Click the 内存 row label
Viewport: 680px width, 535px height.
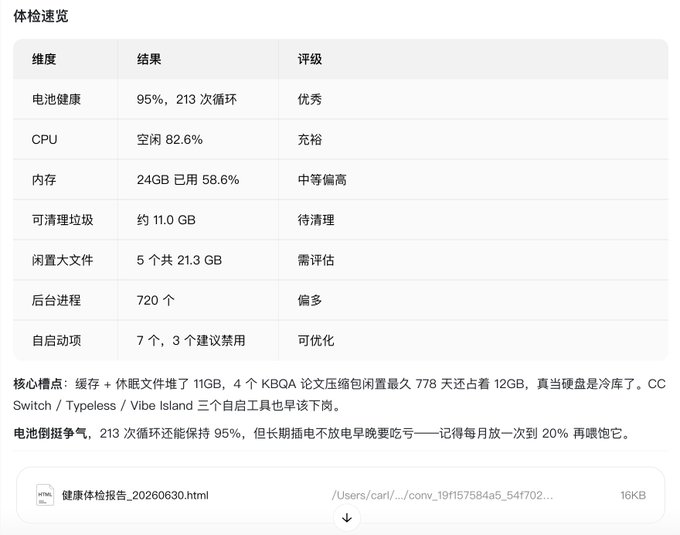tap(44, 179)
